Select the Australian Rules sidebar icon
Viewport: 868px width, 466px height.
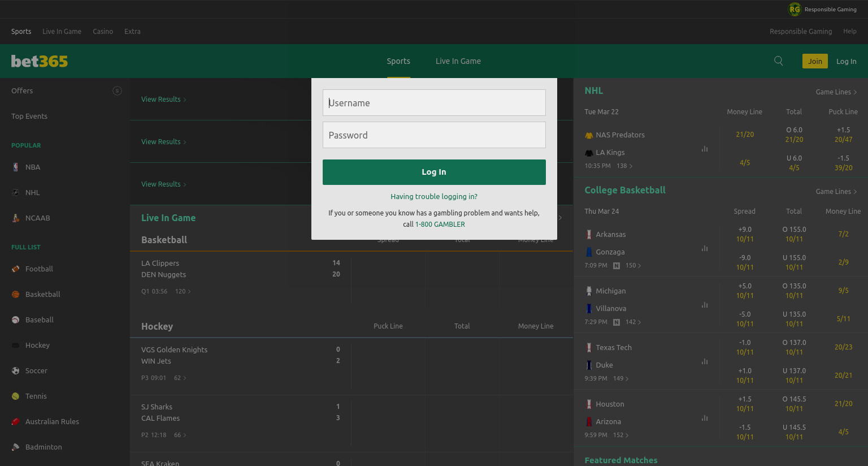(x=15, y=421)
